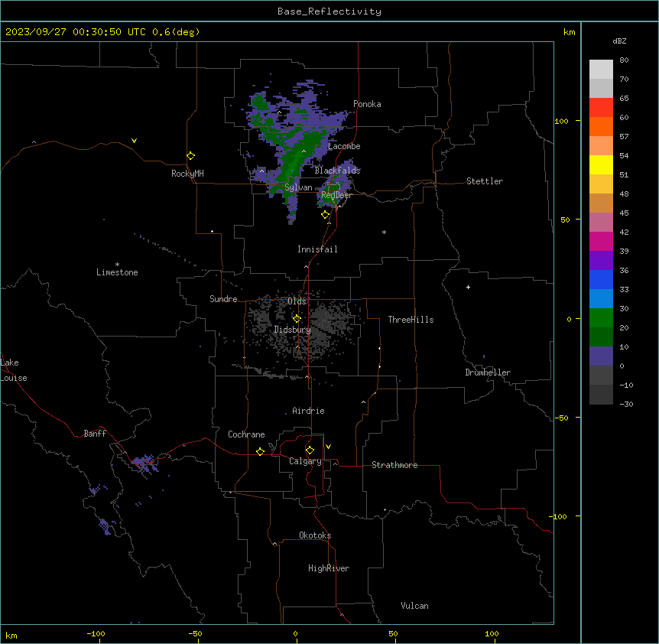Click the Okotoks town label
Viewport: 659px width, 644px height.
tap(315, 535)
